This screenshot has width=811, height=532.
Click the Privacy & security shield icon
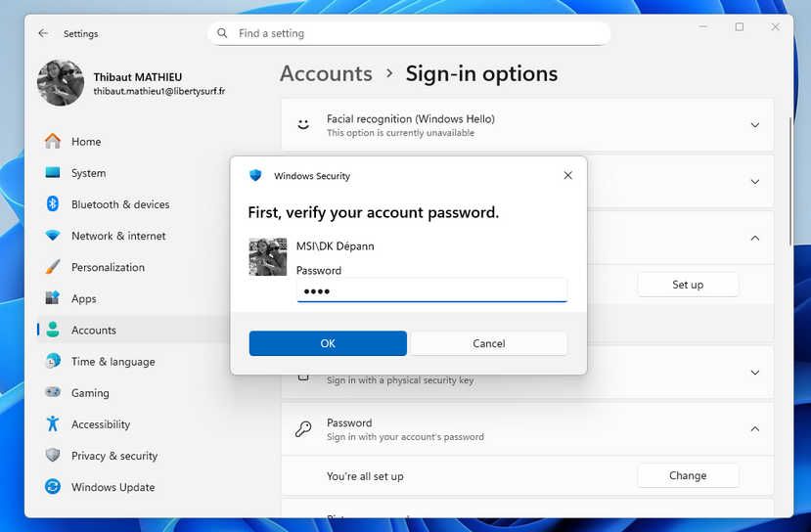tap(52, 455)
